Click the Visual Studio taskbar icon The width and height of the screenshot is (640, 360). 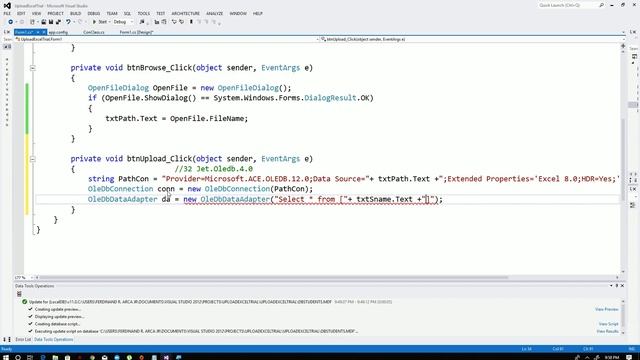pos(167,357)
